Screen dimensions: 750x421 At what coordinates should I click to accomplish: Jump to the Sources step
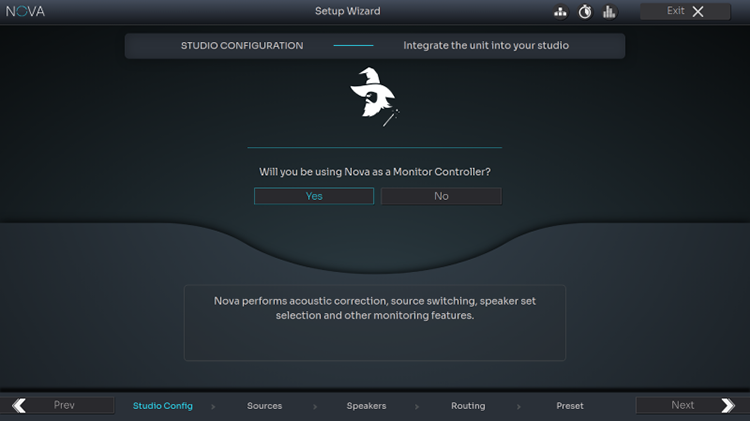[265, 406]
